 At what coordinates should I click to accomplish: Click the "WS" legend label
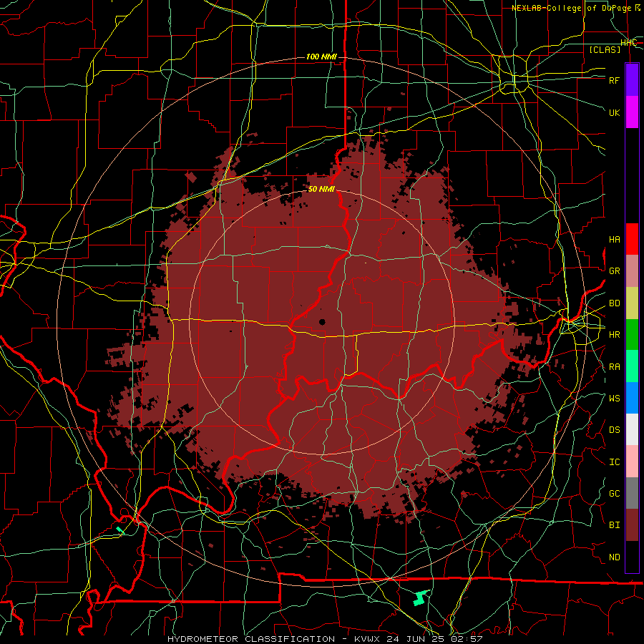615,399
